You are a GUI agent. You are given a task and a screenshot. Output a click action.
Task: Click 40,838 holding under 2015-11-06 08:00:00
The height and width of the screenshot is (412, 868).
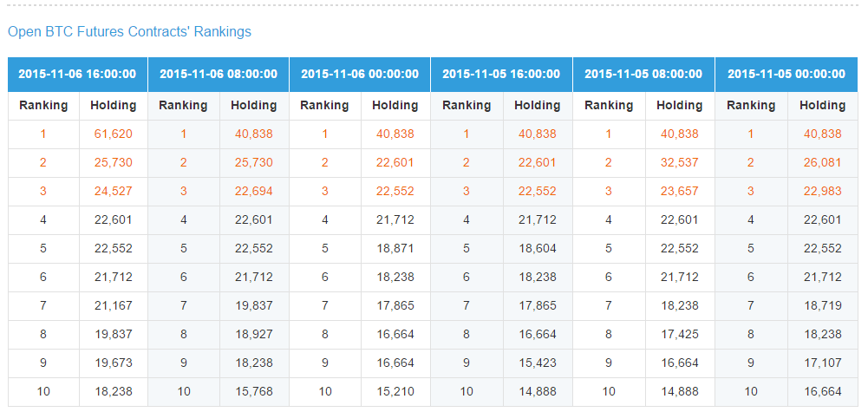254,134
